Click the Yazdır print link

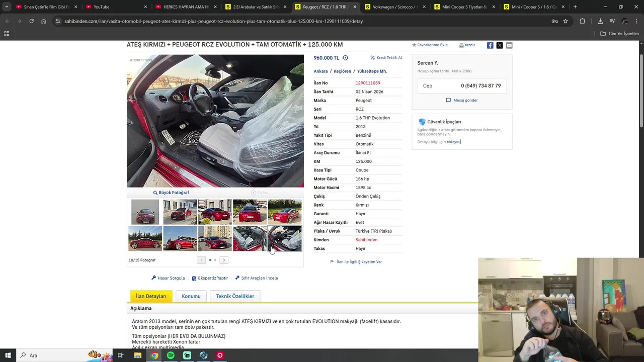pyautogui.click(x=467, y=45)
